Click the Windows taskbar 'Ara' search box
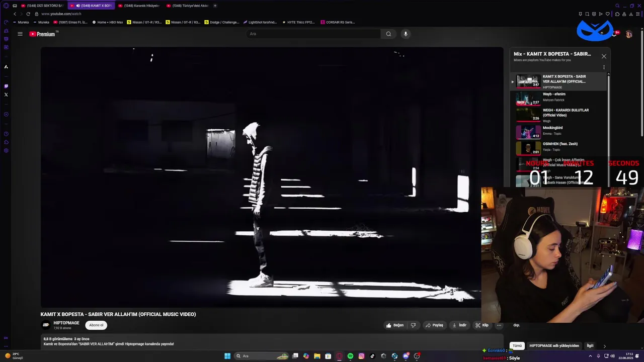 pyautogui.click(x=262, y=356)
